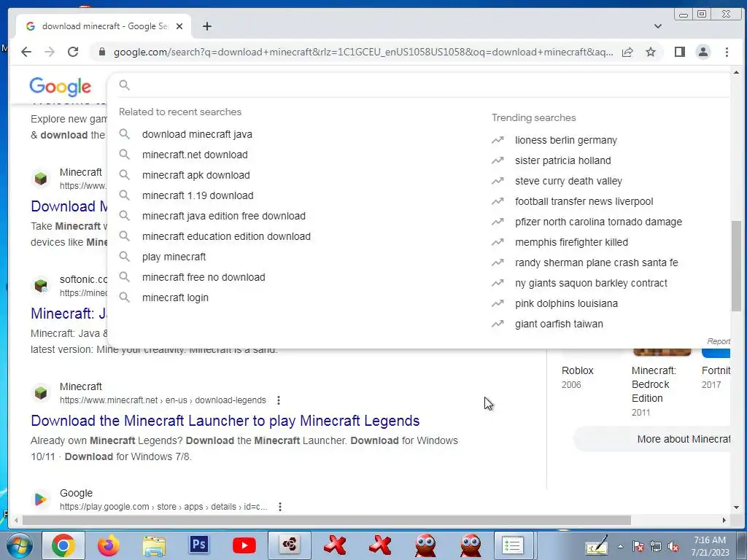Screen dimensions: 747x560
Task: Select trending search football transfer news liverpool
Action: (584, 201)
